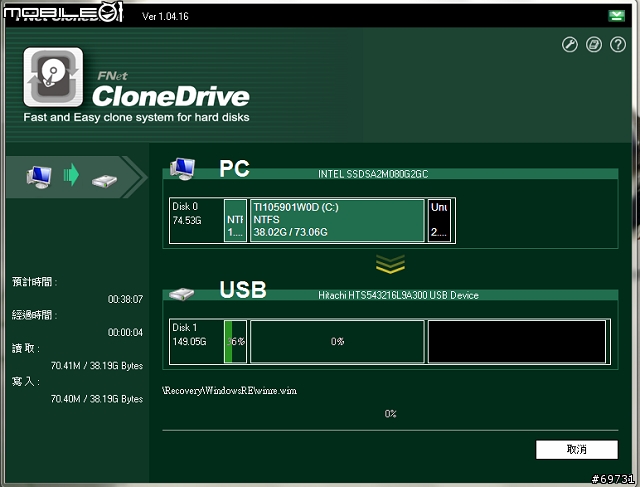Click the PC monitor icon beside PC heading
Screen dimensions: 640x487
pos(182,169)
